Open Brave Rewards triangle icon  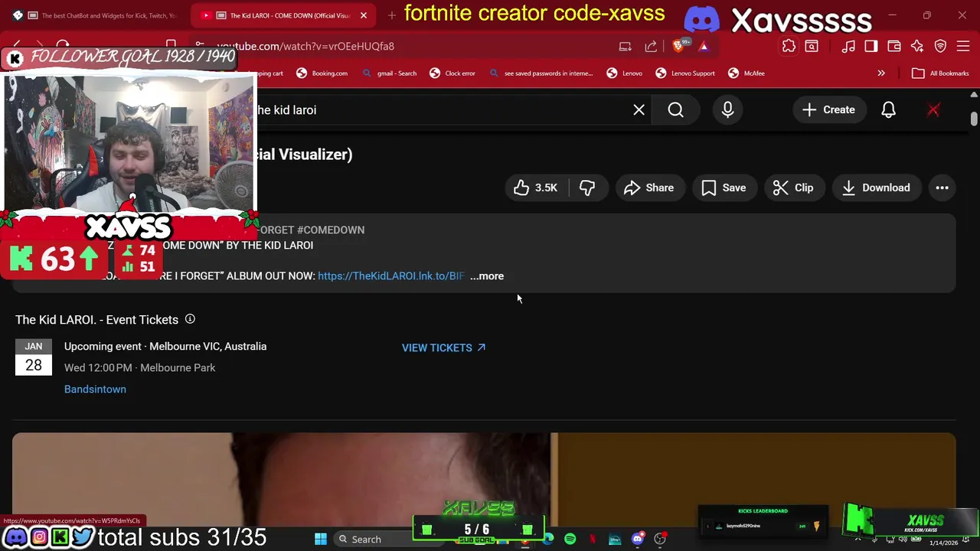pos(704,46)
